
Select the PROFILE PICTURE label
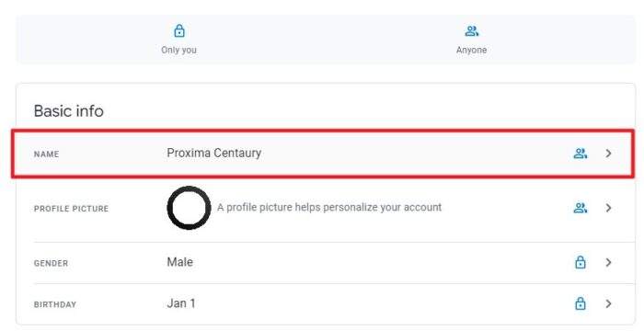coord(71,209)
